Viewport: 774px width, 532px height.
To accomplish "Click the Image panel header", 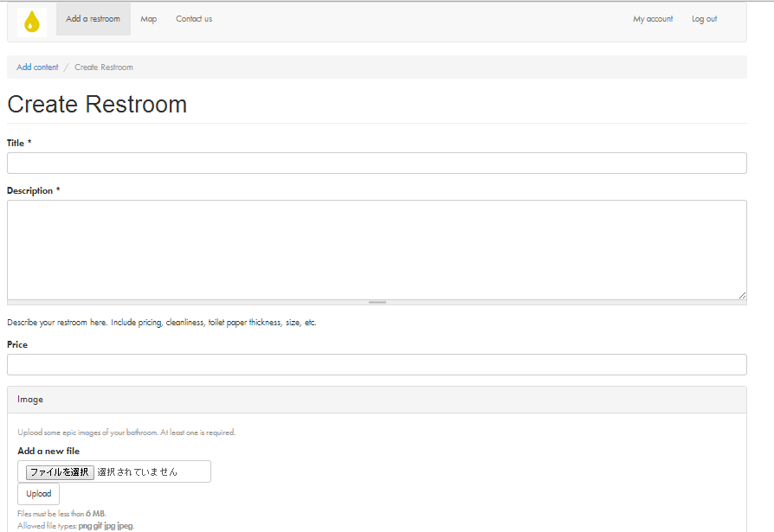I will (377, 400).
